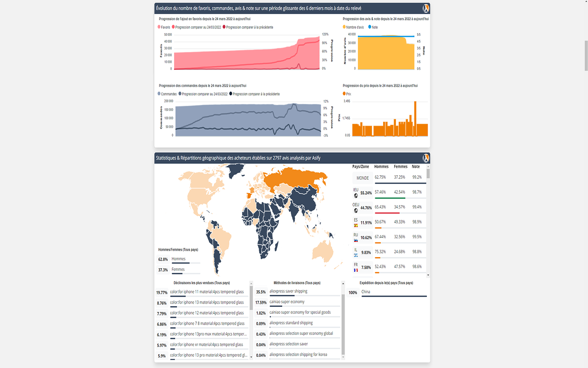Click the Spain flag icon
Image resolution: width=588 pixels, height=368 pixels.
pyautogui.click(x=356, y=226)
